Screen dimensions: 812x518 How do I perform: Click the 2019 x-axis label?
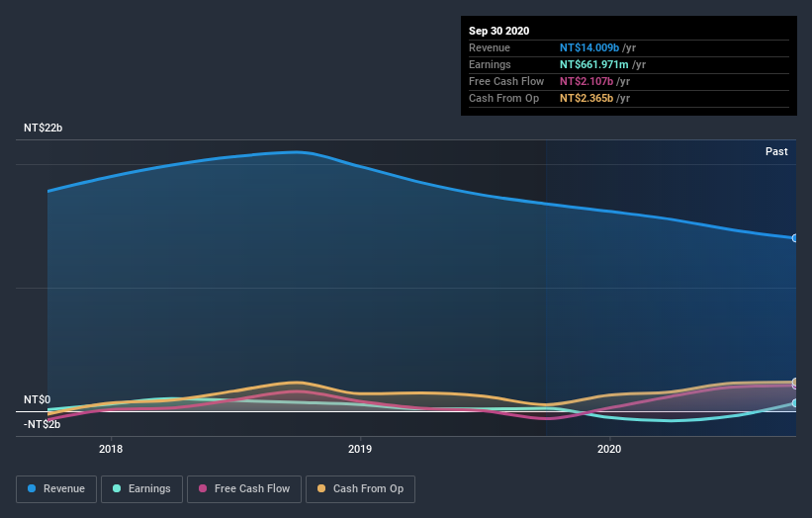(360, 449)
